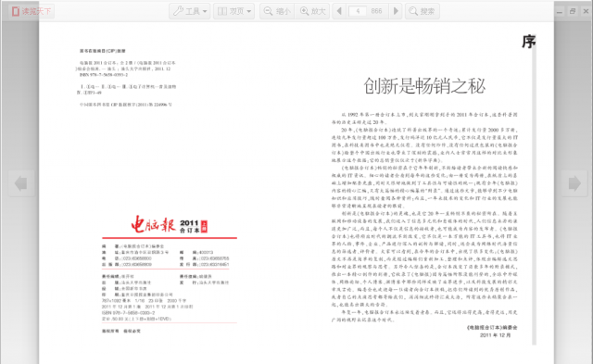593x364 pixels.
Task: Expand the 双页 page layout dropdown
Action: (x=233, y=11)
